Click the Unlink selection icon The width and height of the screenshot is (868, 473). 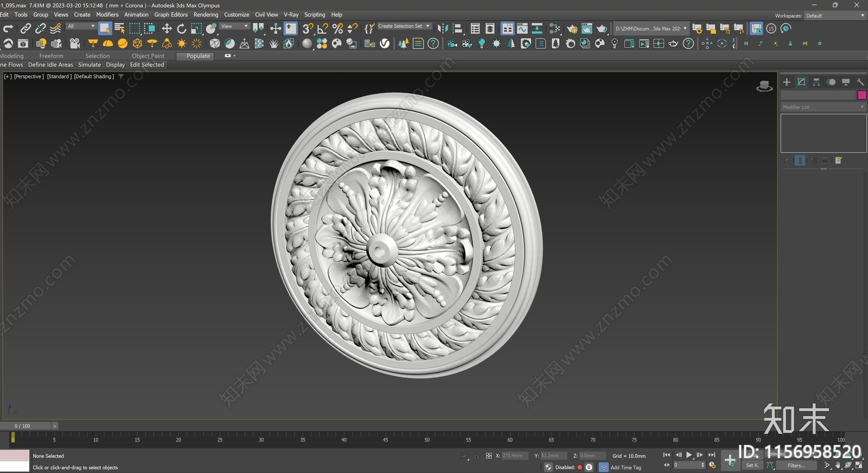click(40, 28)
